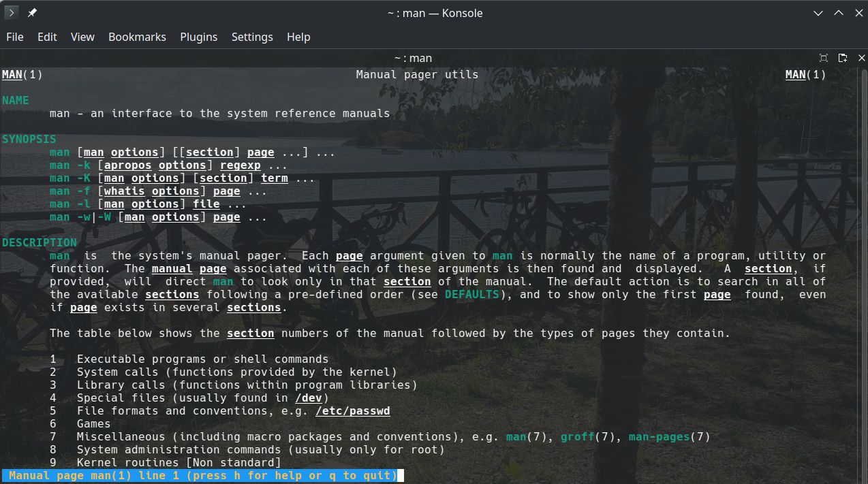Maximize the Konsole window
The height and width of the screenshot is (484, 868).
click(x=838, y=13)
